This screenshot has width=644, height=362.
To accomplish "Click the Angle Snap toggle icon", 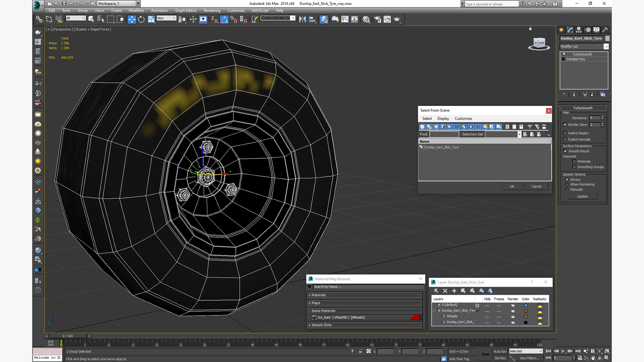I will (x=224, y=19).
